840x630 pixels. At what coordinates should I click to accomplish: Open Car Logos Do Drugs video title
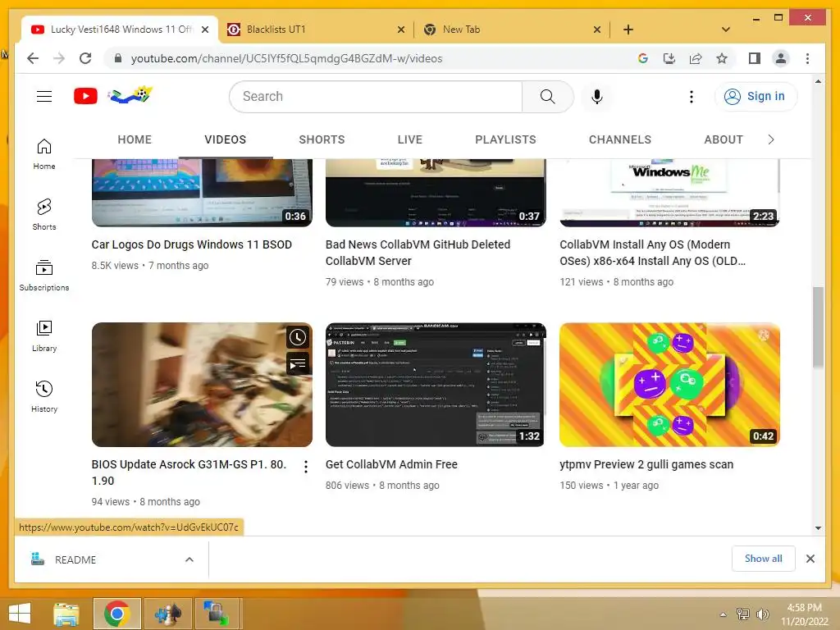coord(191,244)
